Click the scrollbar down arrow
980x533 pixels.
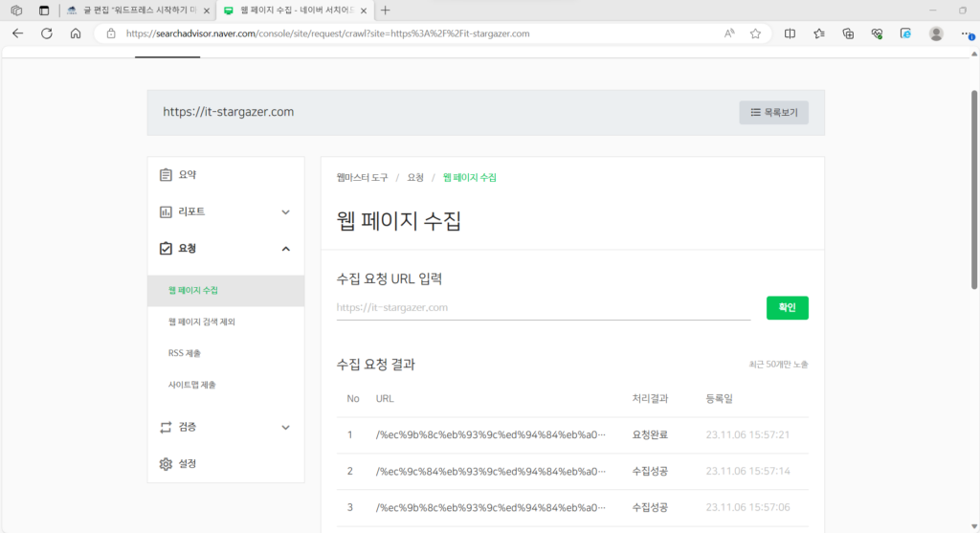click(973, 526)
